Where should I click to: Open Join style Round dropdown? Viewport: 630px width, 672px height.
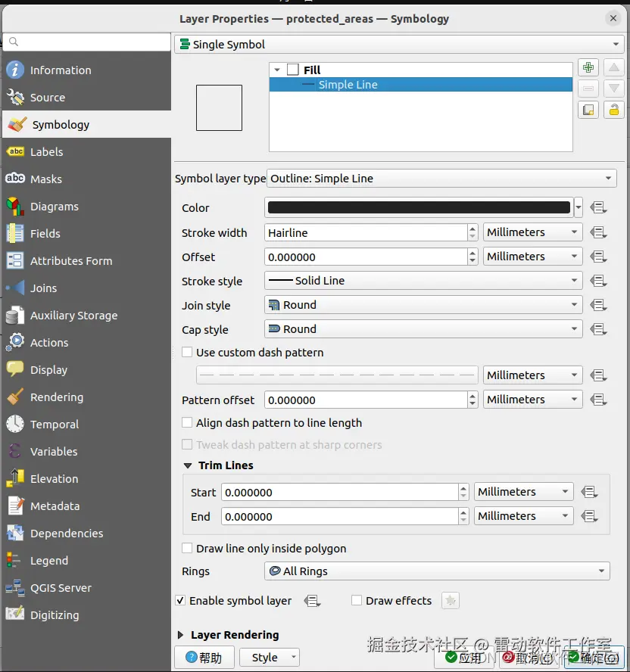423,305
